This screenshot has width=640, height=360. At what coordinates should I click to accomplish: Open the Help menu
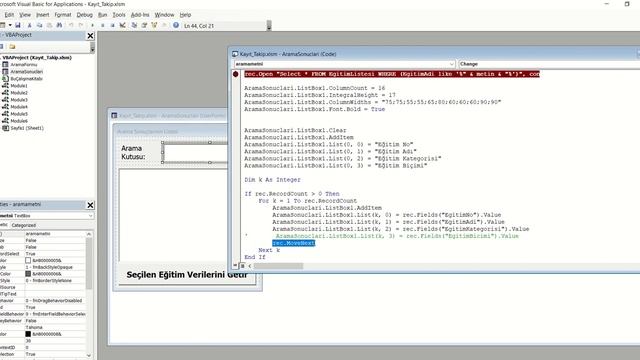(185, 15)
